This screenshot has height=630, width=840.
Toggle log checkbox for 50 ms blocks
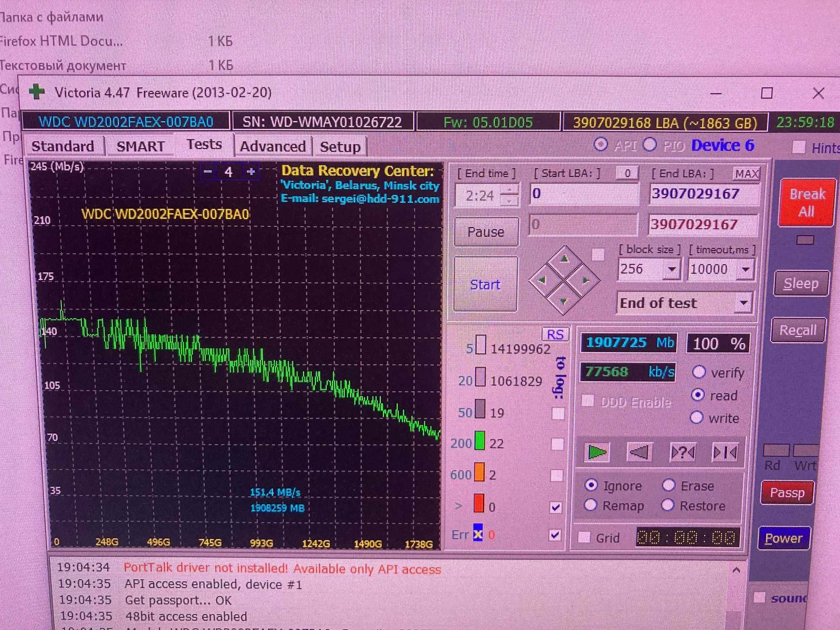(558, 413)
